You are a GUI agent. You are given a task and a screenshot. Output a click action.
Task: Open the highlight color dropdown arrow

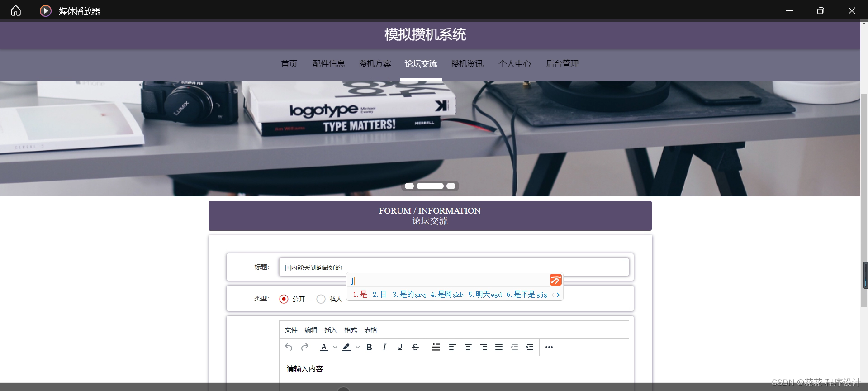(358, 347)
